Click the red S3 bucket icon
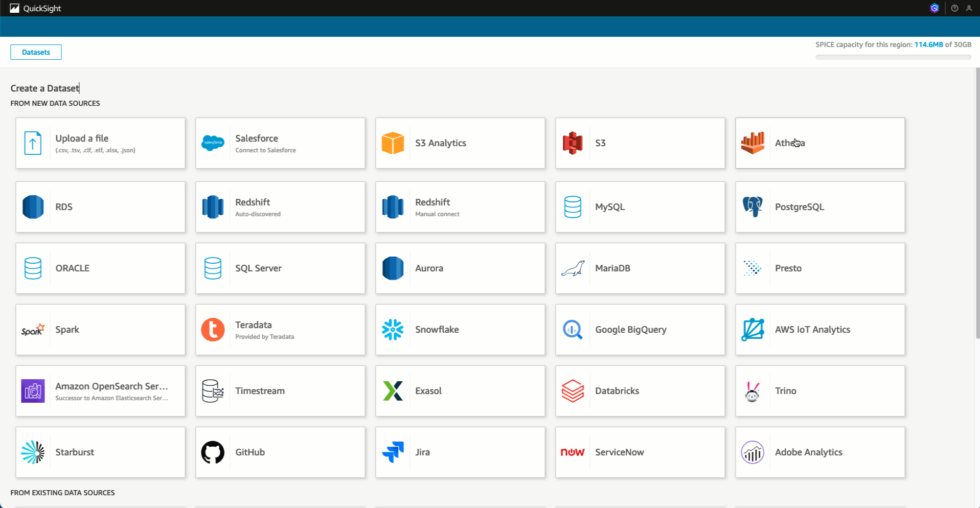This screenshot has height=508, width=980. coord(573,143)
